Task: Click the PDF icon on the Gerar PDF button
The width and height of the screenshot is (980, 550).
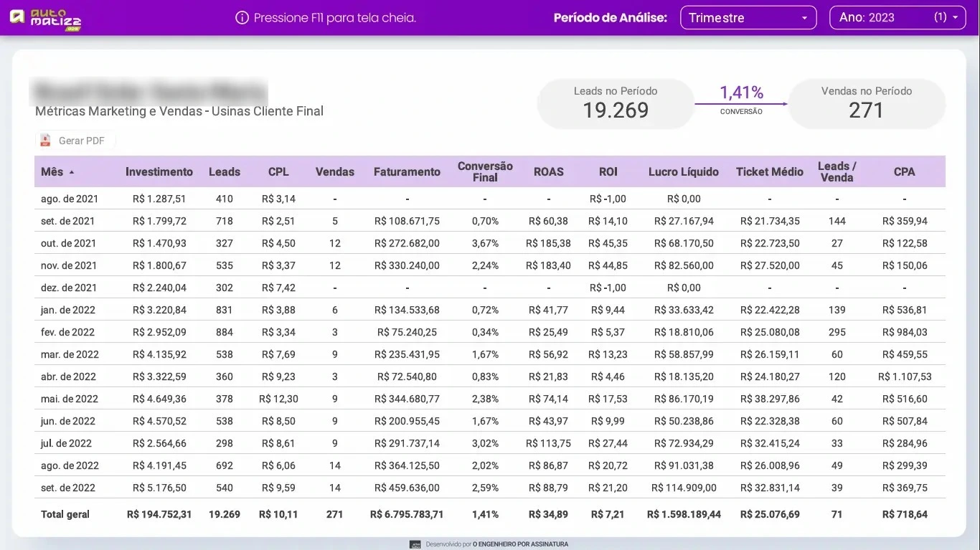Action: pos(44,140)
